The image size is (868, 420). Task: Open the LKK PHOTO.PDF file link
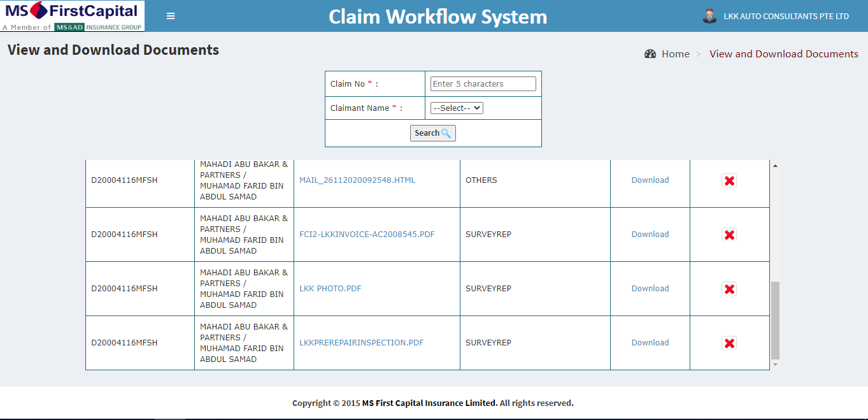click(330, 289)
